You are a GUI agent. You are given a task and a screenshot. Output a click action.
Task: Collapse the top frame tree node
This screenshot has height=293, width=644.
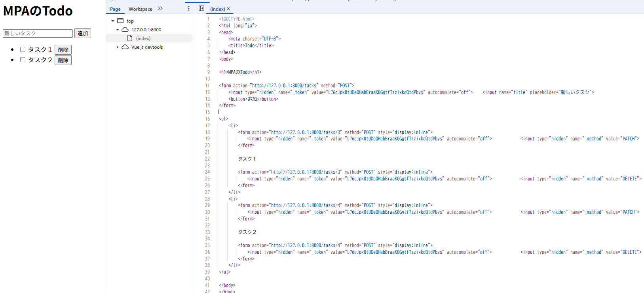pos(113,21)
